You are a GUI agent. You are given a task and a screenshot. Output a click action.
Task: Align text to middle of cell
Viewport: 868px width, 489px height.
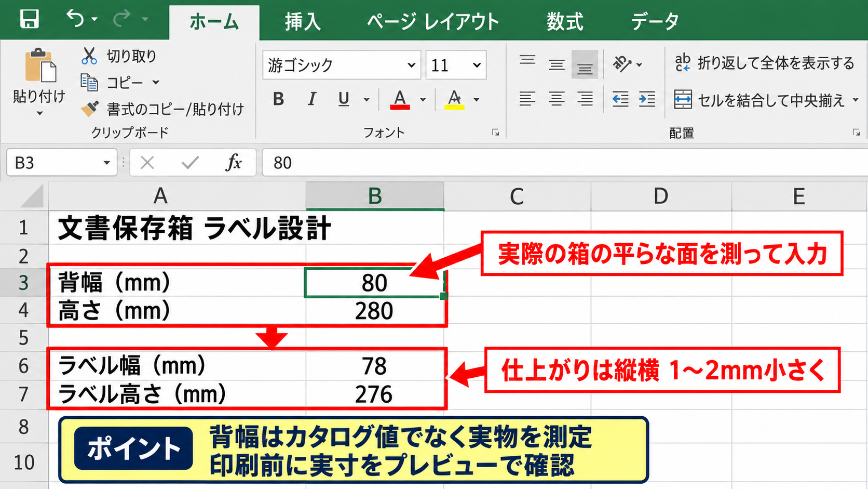pos(557,64)
